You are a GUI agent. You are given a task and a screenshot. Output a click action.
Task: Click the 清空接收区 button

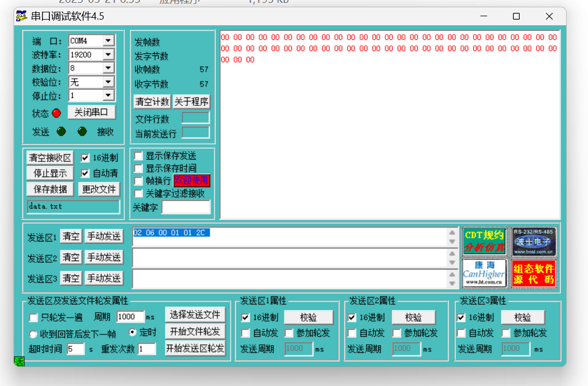tap(50, 158)
